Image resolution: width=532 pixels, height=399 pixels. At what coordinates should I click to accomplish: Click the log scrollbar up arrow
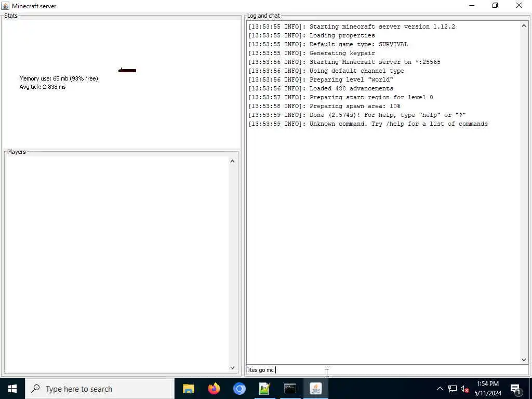[524, 25]
